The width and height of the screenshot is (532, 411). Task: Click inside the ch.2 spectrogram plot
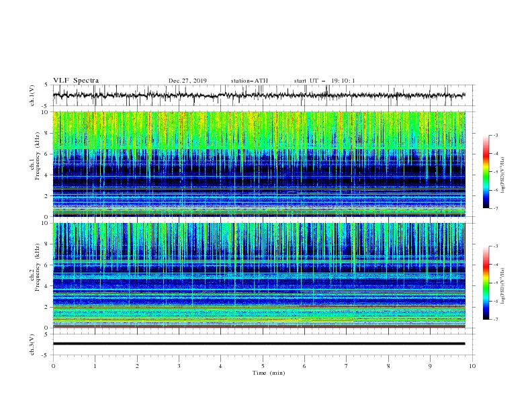click(x=259, y=275)
